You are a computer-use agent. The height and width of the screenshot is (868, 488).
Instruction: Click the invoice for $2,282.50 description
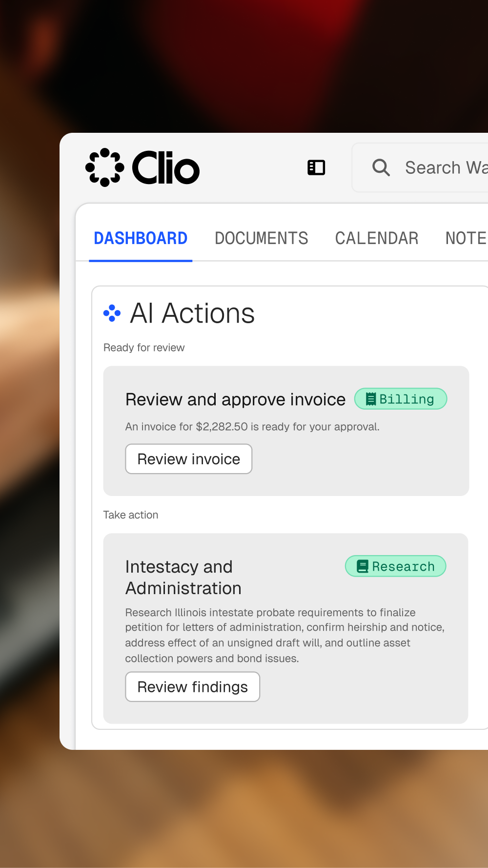[x=252, y=427]
